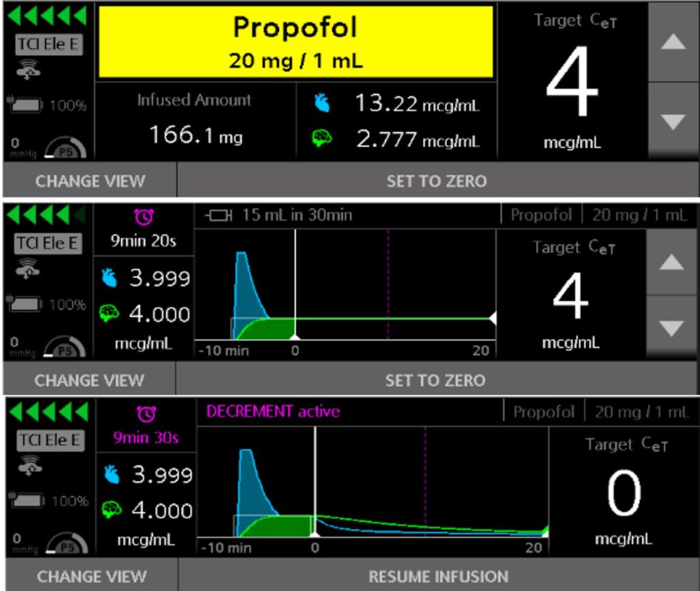This screenshot has width=700, height=591.
Task: Click CHANGE VIEW in bottom panel
Action: click(92, 576)
